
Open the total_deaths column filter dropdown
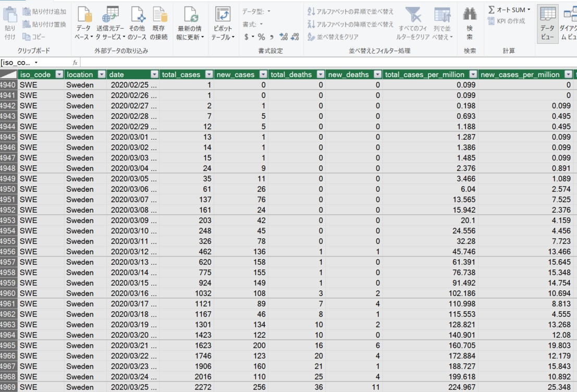[321, 75]
